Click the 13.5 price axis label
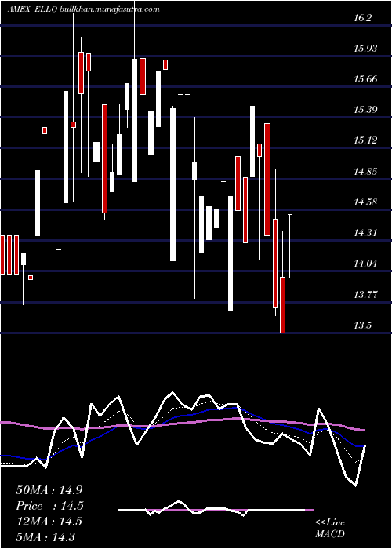Screen dimensions: 392x549 coord(362,325)
